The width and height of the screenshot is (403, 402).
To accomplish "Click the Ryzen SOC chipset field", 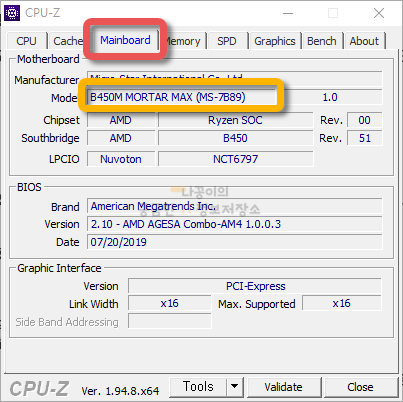I will pos(235,120).
